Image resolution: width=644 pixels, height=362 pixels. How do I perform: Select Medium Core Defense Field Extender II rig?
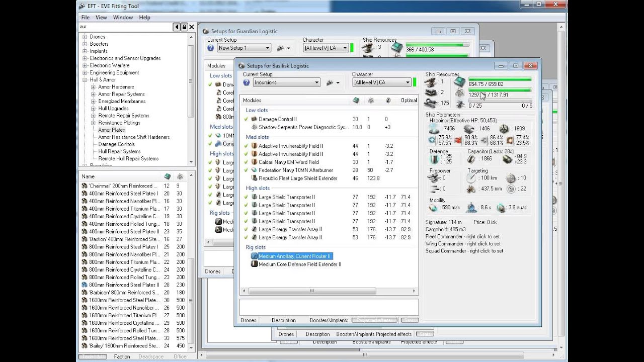tap(300, 264)
